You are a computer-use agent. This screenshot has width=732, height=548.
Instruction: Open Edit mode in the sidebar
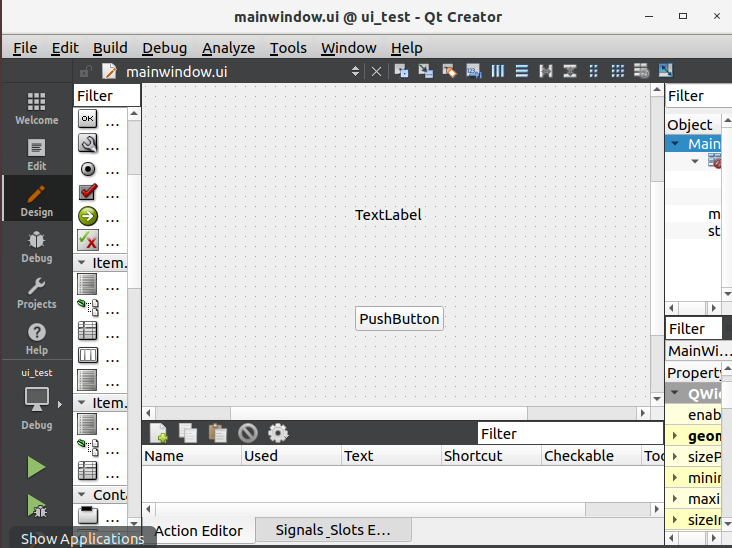click(x=36, y=155)
